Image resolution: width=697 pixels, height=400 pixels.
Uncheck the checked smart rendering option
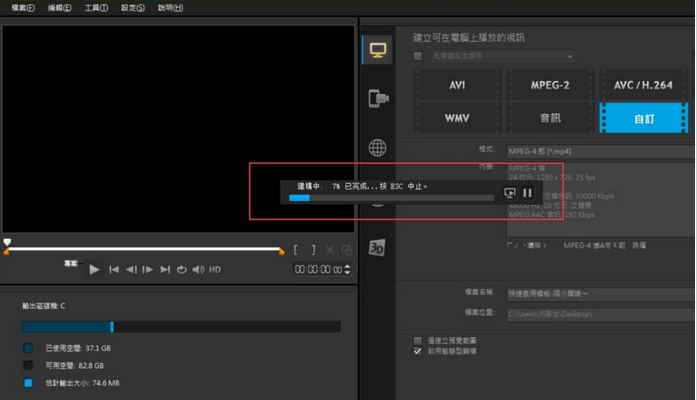tap(418, 352)
